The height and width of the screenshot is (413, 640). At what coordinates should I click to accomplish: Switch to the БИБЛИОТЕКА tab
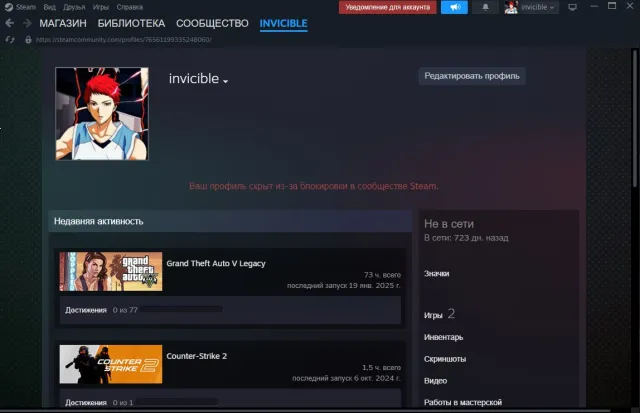(x=131, y=23)
